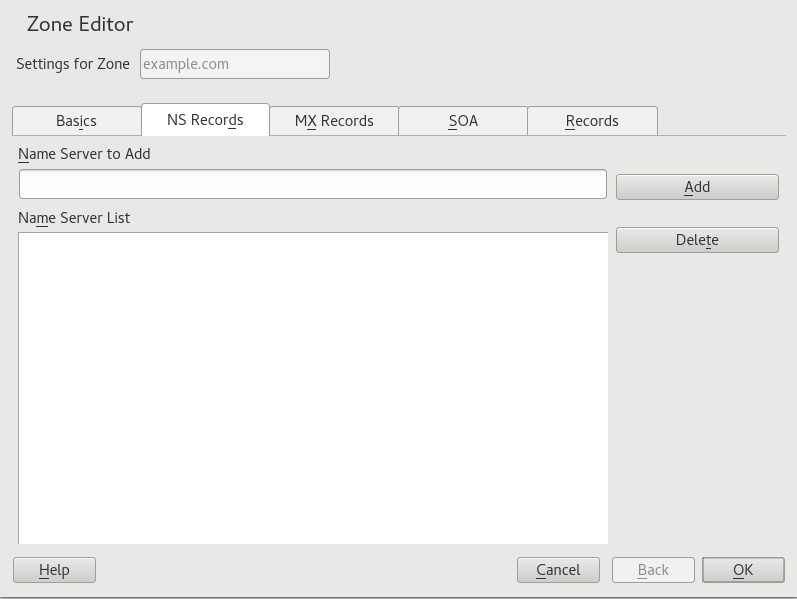Click the Name Server List label
The height and width of the screenshot is (599, 797).
tap(74, 218)
